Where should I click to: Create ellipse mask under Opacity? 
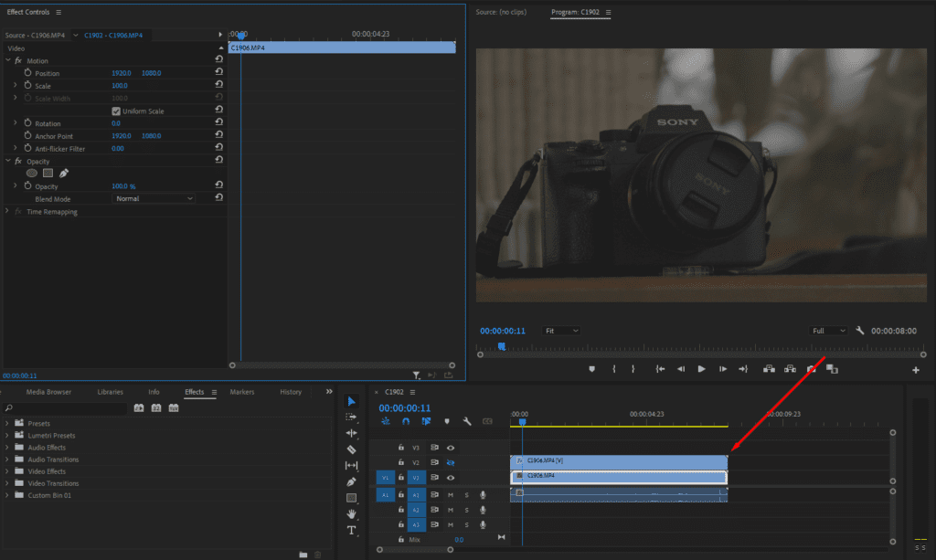32,173
